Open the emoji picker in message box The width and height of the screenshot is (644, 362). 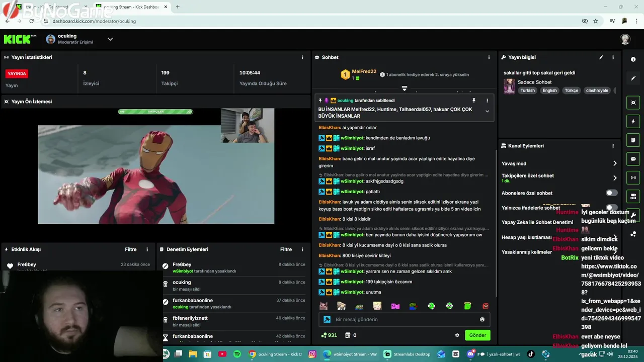482,319
